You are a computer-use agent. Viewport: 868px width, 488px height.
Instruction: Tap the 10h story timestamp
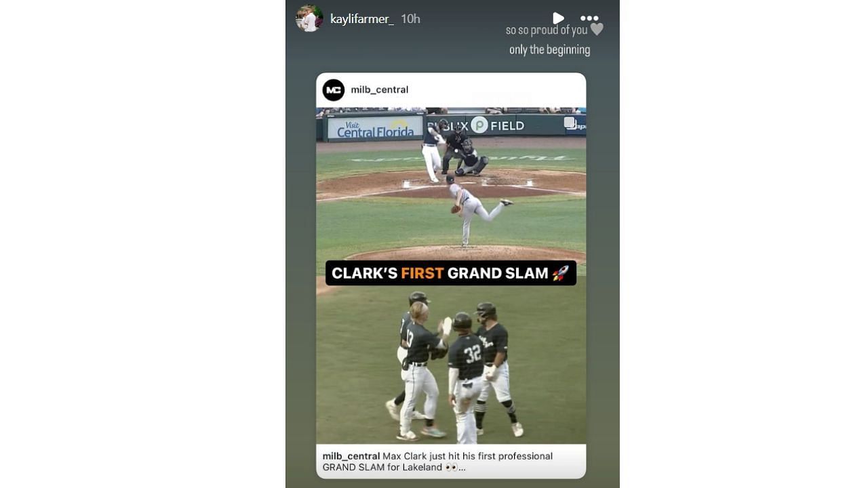[x=410, y=19]
